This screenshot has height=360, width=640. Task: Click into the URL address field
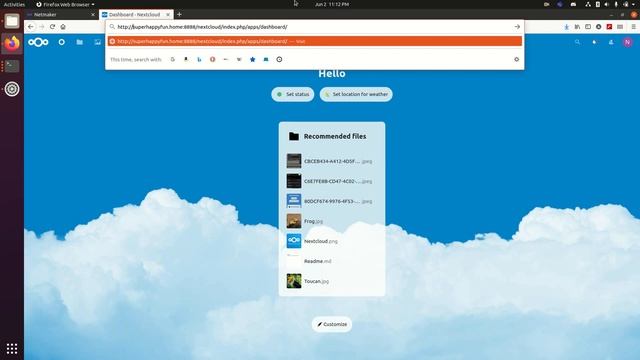[x=314, y=27]
